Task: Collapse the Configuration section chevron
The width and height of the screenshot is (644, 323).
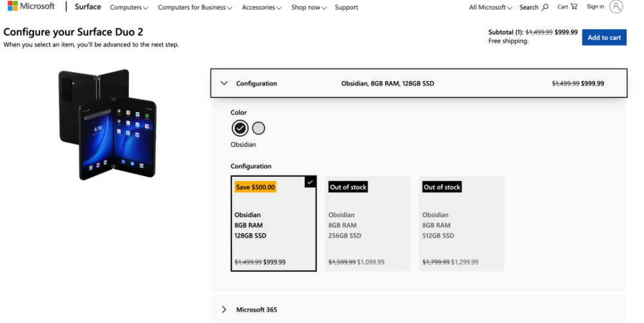Action: [x=224, y=83]
